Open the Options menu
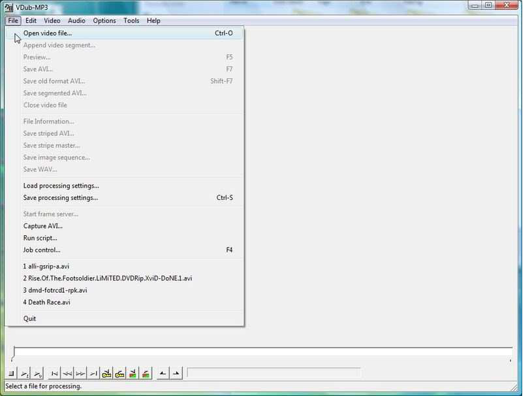Viewport: 532px width, 396px height. [104, 21]
